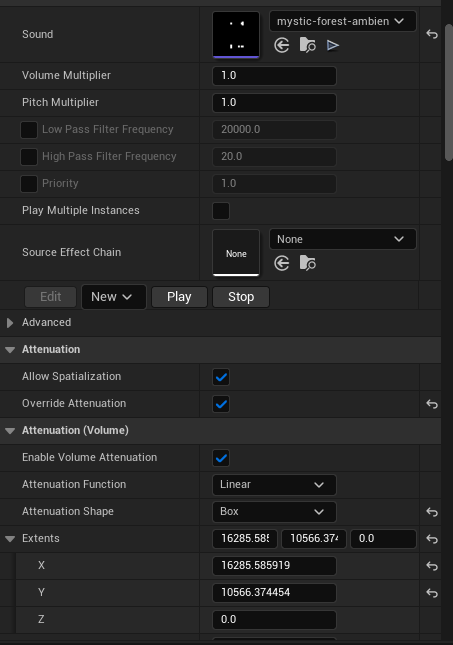Browse to Sound asset in Content Browser

click(x=307, y=45)
